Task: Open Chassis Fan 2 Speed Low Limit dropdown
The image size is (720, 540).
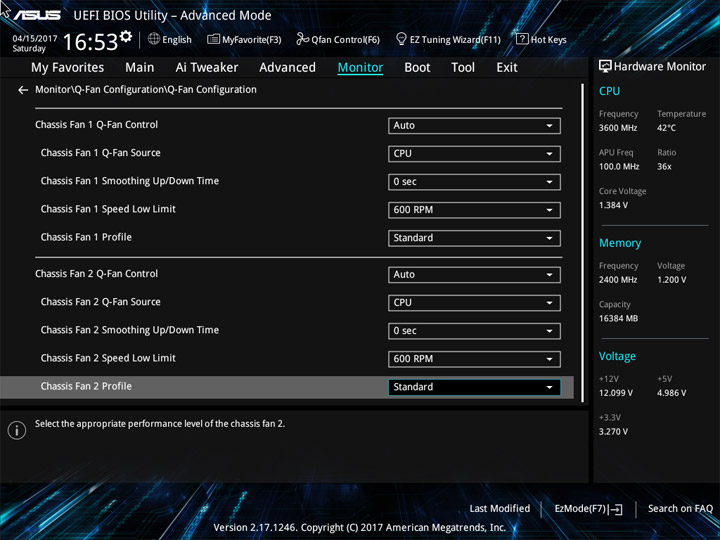Action: pyautogui.click(x=474, y=359)
